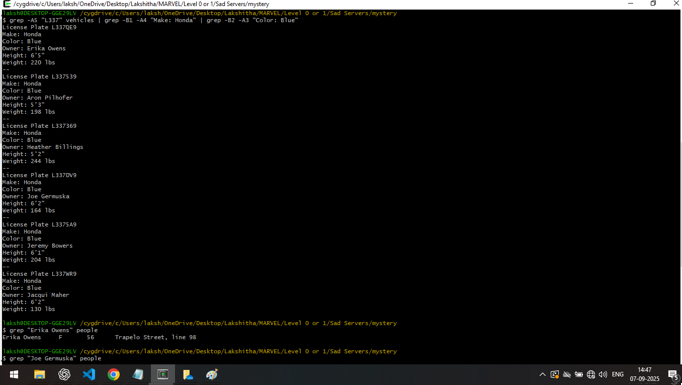Click the line "License Plate L337DV9"
The width and height of the screenshot is (682, 385).
point(39,175)
